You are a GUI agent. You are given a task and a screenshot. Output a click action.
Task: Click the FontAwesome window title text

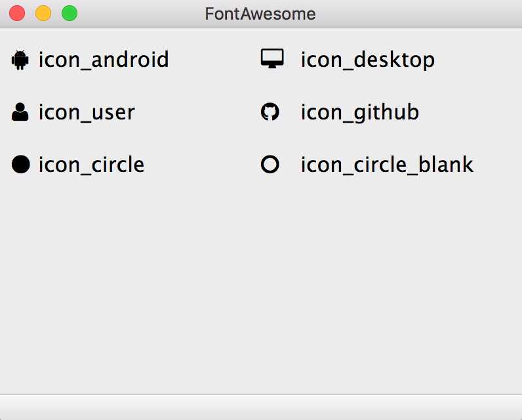pos(260,14)
